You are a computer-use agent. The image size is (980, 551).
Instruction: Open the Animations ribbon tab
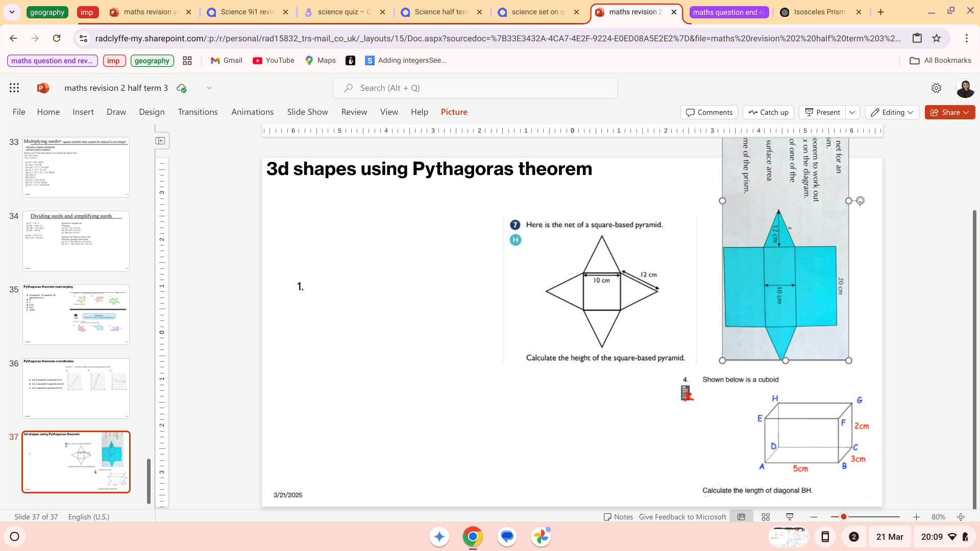point(252,112)
